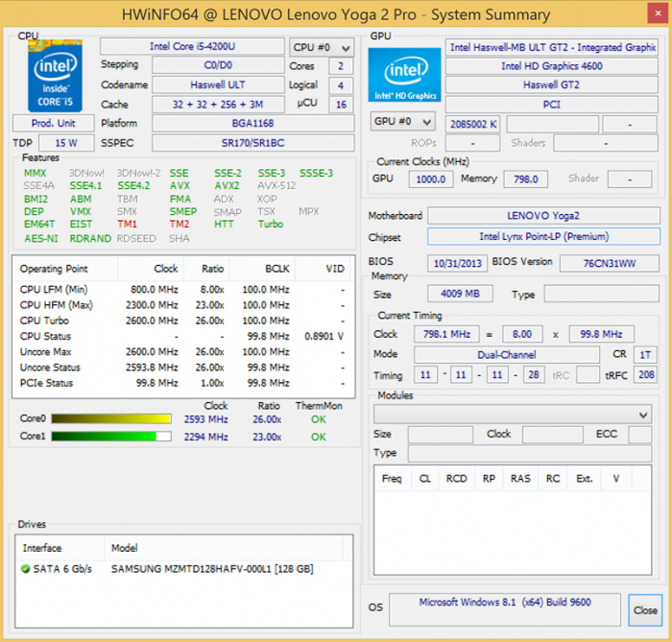The image size is (672, 642).
Task: Click the Prod. Unit button
Action: 53,123
